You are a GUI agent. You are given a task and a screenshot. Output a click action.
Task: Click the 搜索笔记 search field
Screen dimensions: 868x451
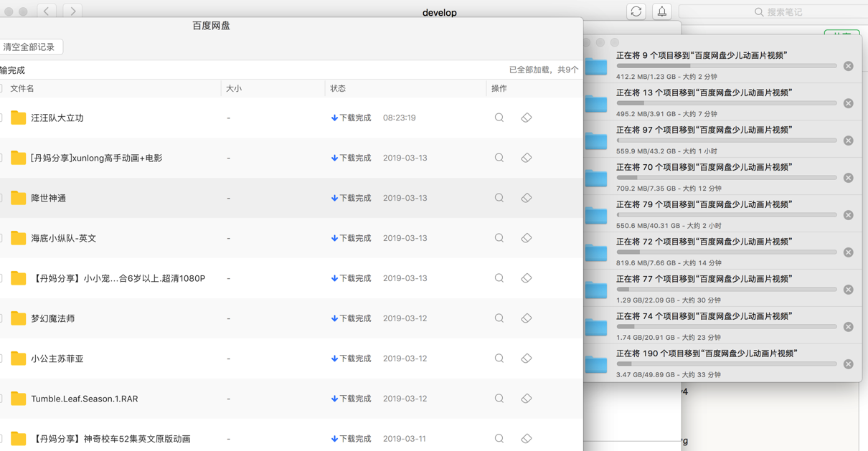click(x=773, y=11)
